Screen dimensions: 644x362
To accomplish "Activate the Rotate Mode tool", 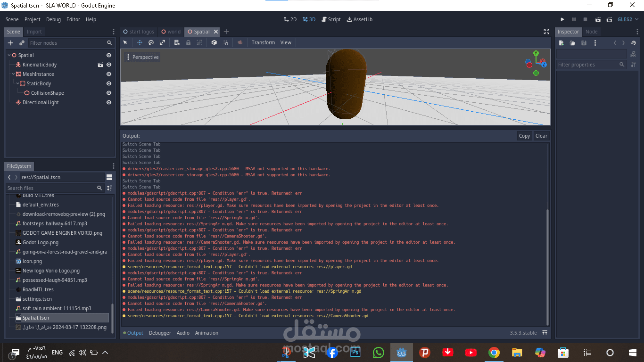I will (151, 42).
